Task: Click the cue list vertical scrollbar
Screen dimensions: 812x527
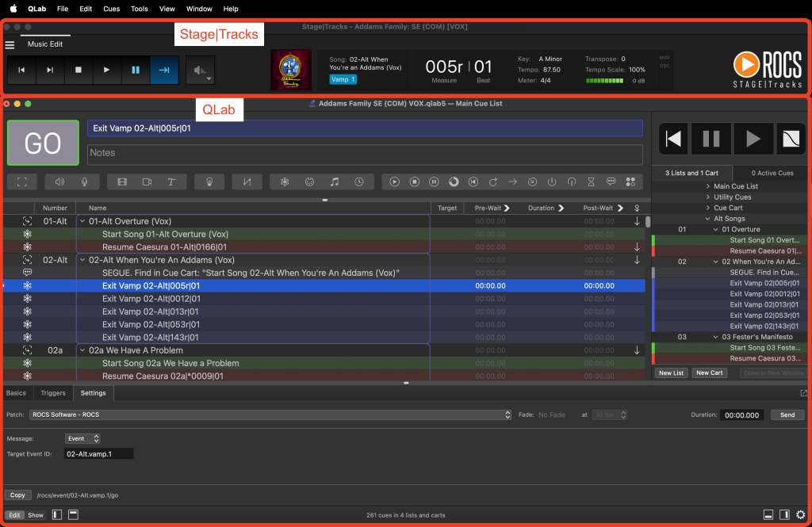Action: coord(647,222)
